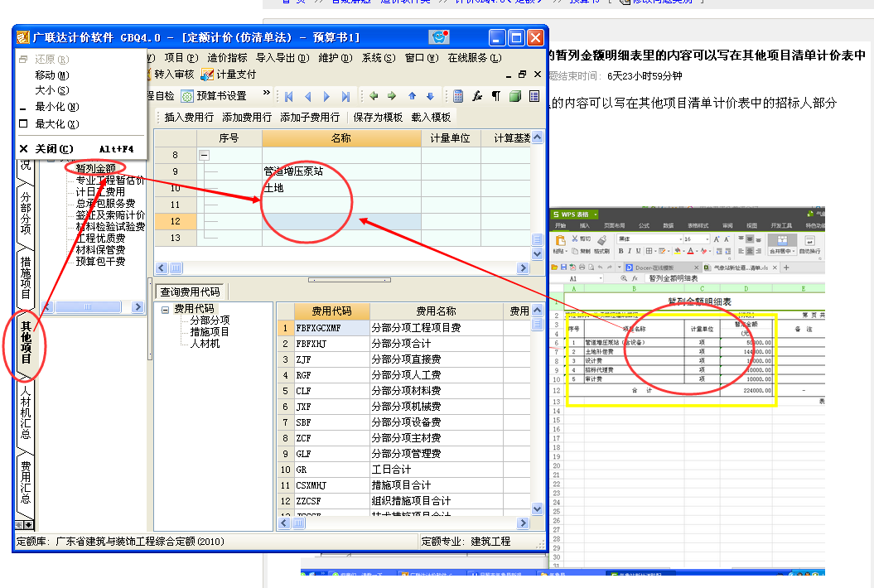Increase font size with A+ in WPS
Viewport: 874px width, 588px height.
click(x=717, y=239)
